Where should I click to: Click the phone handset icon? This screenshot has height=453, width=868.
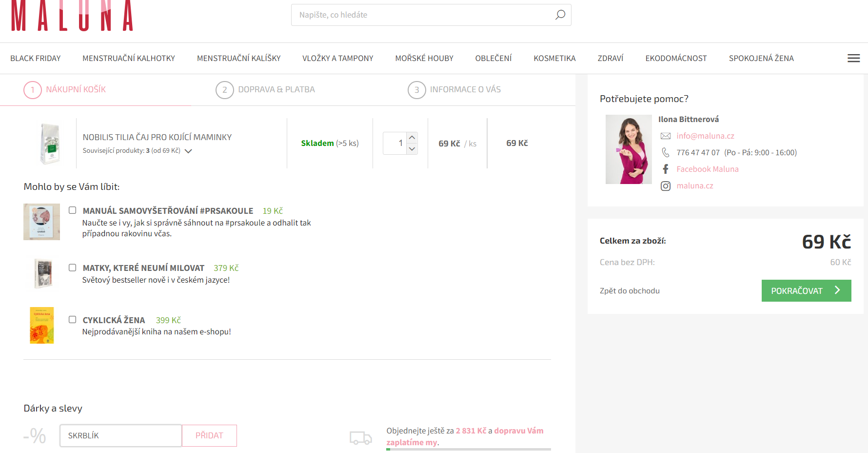(665, 152)
